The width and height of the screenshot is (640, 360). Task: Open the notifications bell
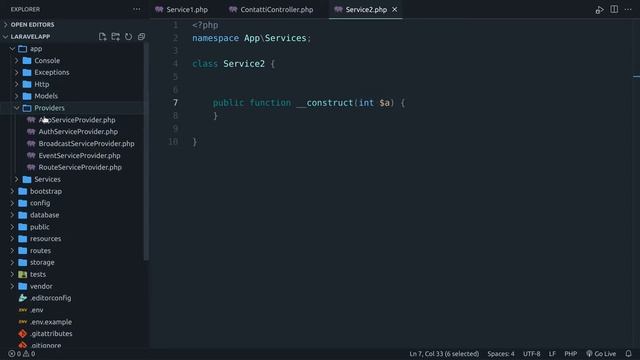pos(629,353)
